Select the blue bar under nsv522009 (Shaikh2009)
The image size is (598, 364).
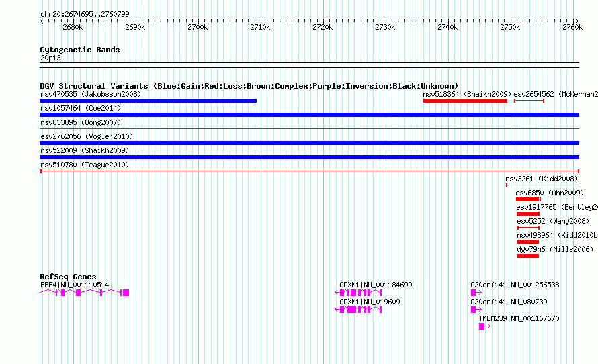point(309,157)
